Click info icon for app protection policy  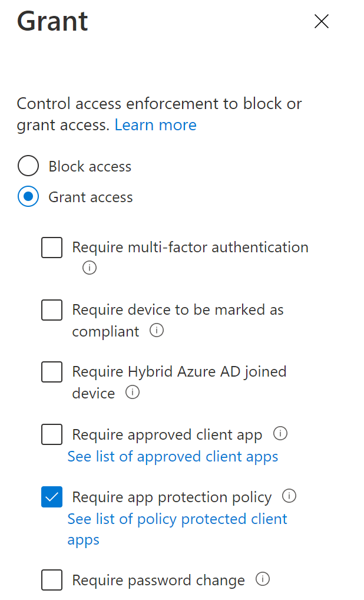click(x=289, y=496)
